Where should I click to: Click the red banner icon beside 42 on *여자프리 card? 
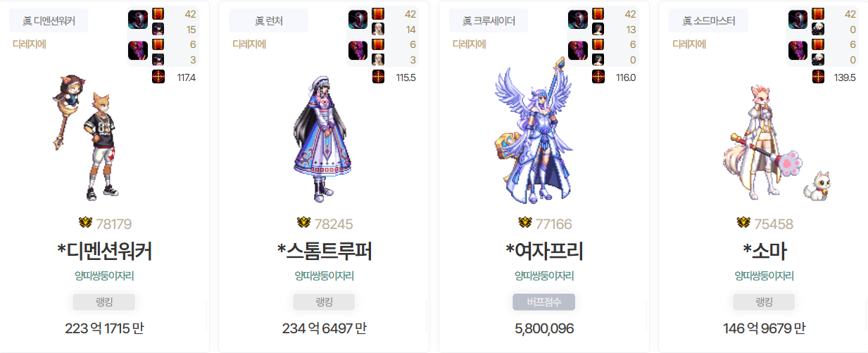tap(598, 13)
